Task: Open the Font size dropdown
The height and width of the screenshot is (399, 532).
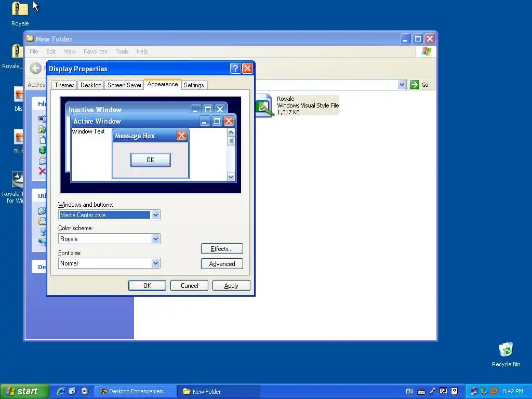Action: (x=155, y=263)
